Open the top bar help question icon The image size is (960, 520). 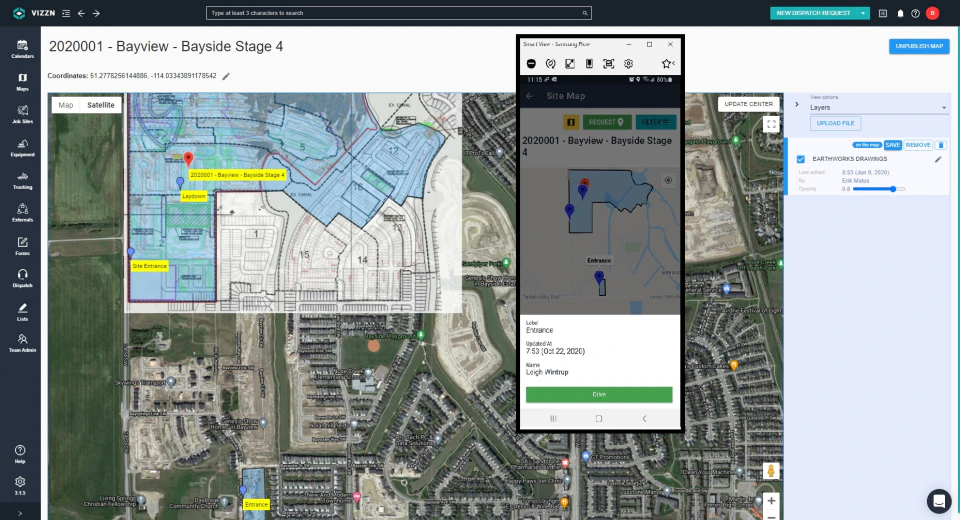[915, 13]
